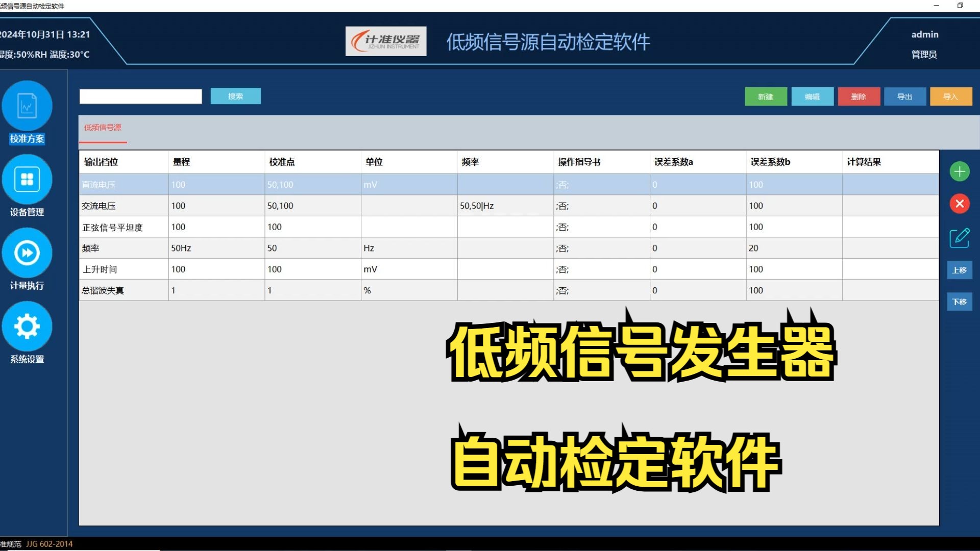Click the 下移 move down button
This screenshot has height=551, width=980.
960,302
